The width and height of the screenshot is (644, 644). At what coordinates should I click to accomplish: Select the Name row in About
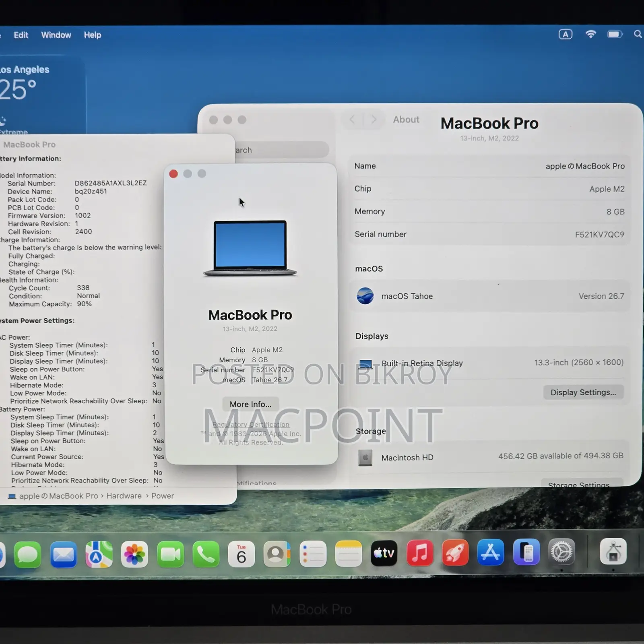click(x=489, y=166)
